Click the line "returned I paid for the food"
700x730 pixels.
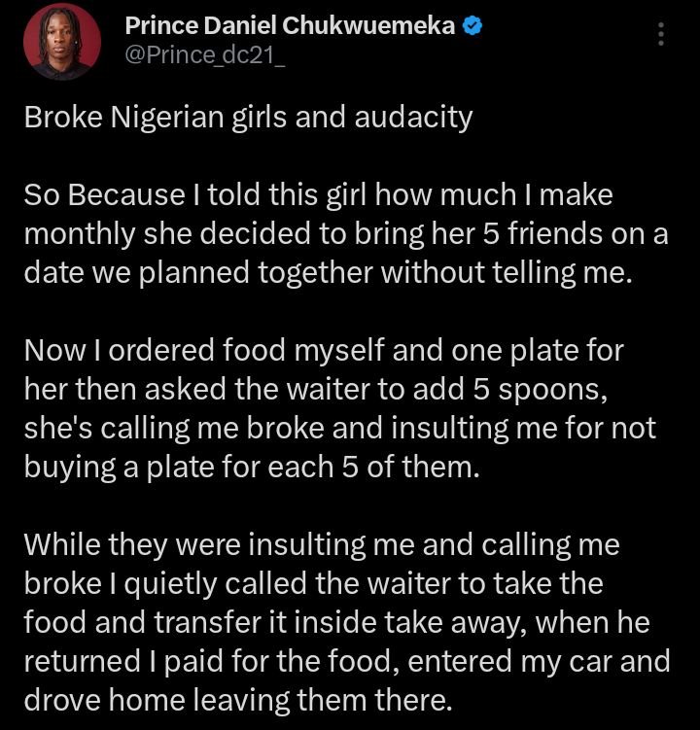(347, 662)
